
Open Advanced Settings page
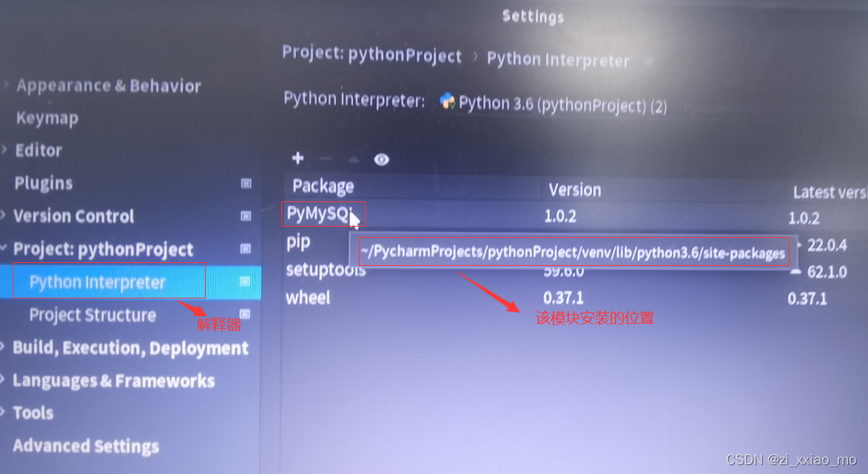86,446
